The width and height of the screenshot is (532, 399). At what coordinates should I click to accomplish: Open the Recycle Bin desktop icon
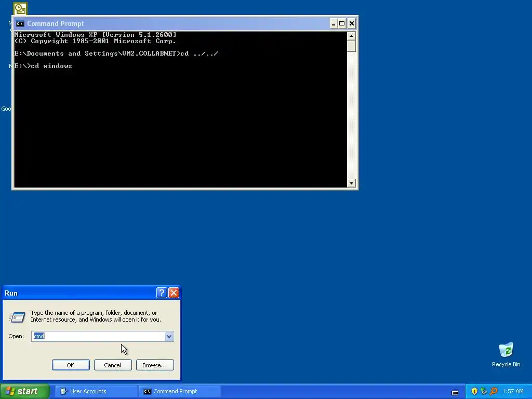tap(506, 355)
